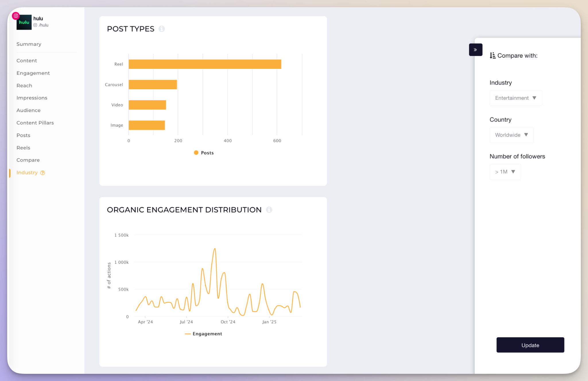Click the orange Posts legend dot
The image size is (588, 381).
(196, 153)
